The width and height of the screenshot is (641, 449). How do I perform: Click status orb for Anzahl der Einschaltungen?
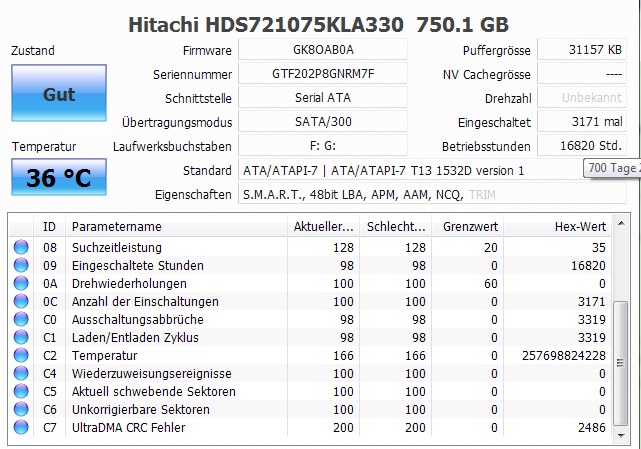point(21,301)
